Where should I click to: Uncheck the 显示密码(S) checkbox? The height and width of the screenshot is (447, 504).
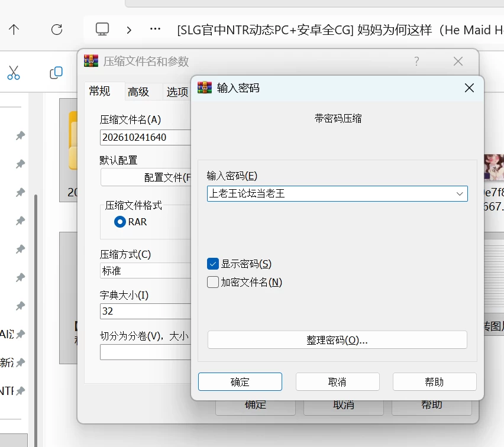click(x=213, y=264)
